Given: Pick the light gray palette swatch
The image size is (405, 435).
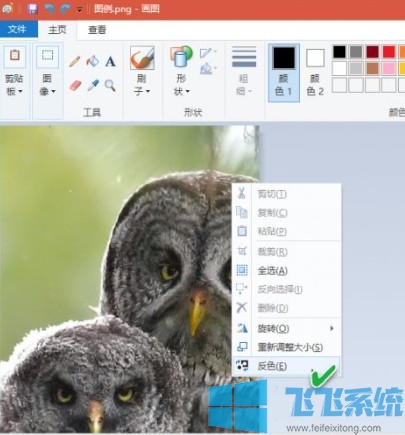Looking at the screenshot, I should (356, 68).
